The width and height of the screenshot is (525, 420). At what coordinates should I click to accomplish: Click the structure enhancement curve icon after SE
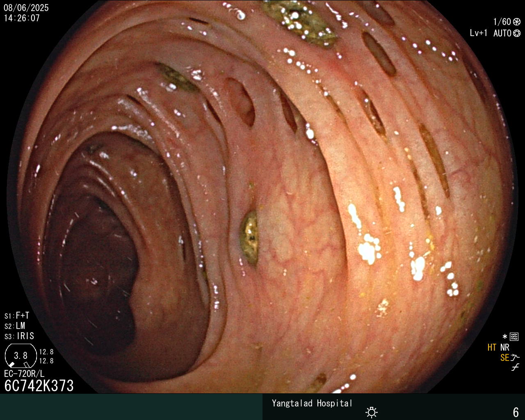(x=515, y=358)
